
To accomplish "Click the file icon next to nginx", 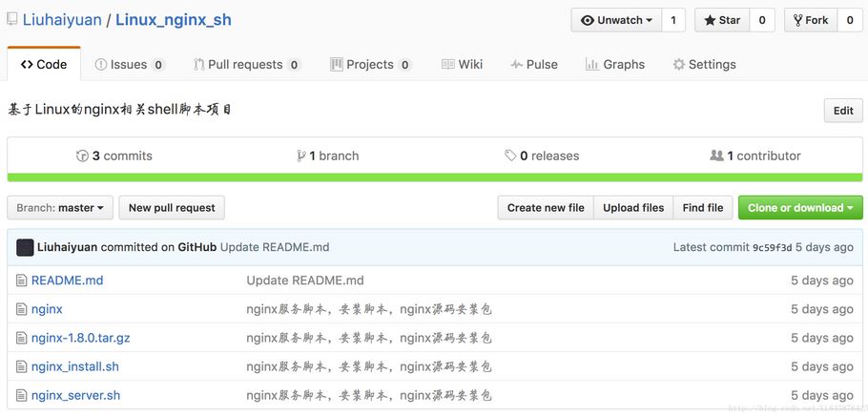I will coord(21,309).
